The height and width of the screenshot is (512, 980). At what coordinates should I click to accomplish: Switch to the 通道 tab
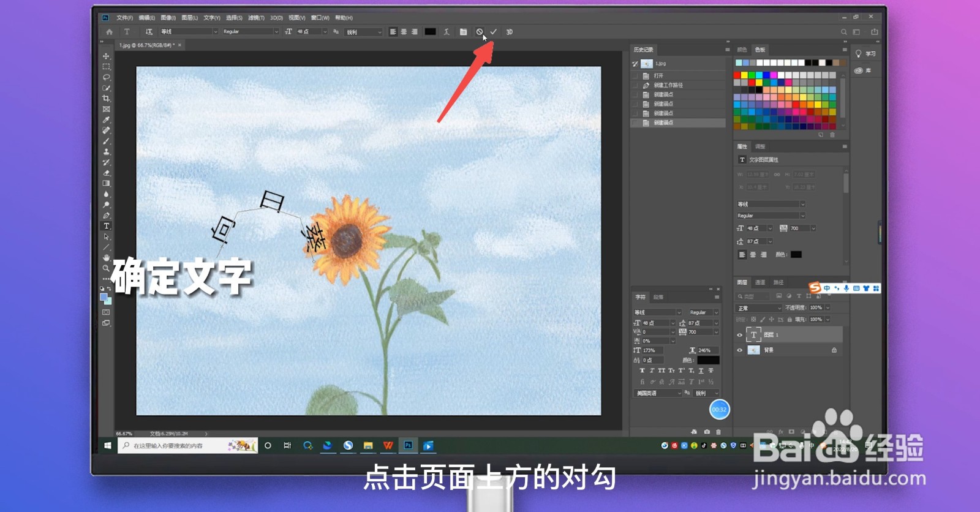click(760, 282)
